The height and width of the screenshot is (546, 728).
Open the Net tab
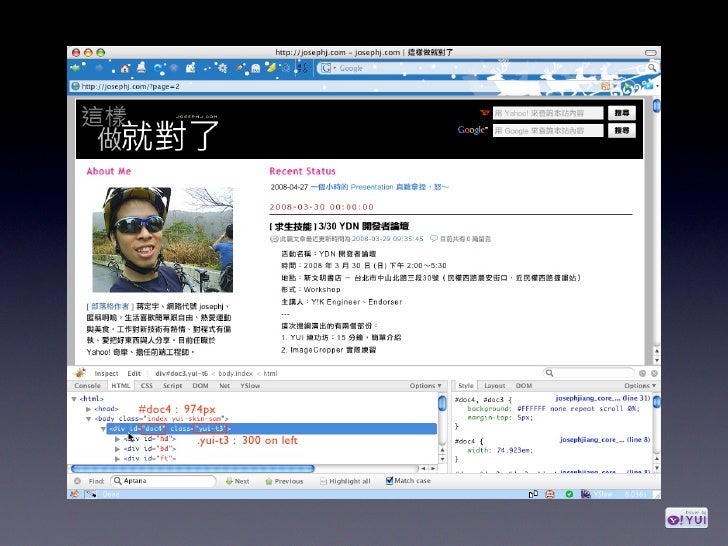click(x=225, y=385)
